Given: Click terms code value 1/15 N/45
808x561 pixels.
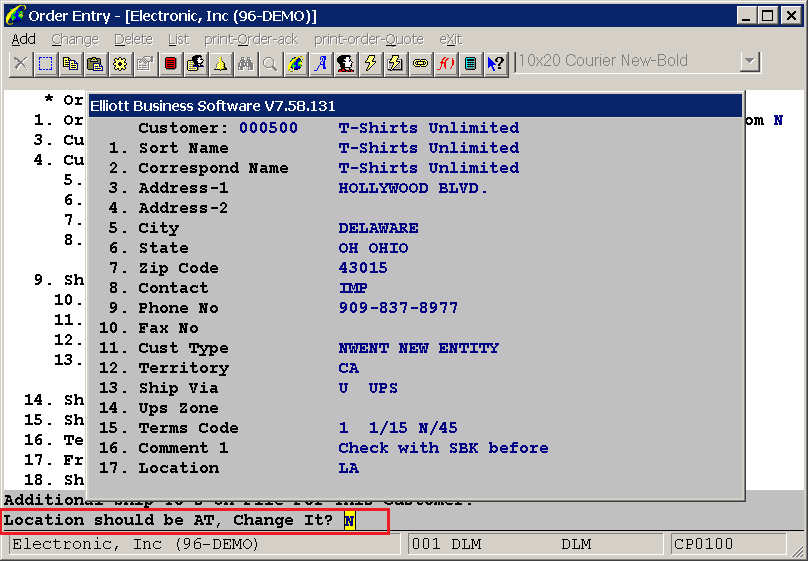Looking at the screenshot, I should 413,428.
